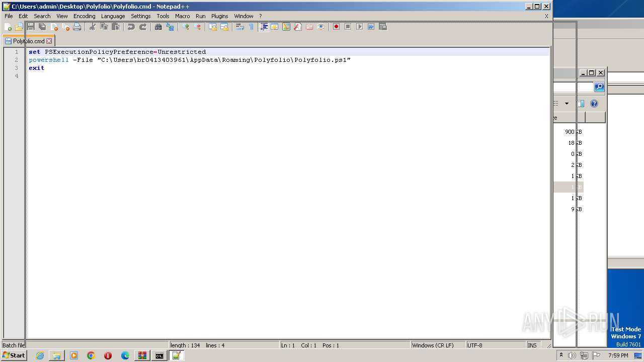Image resolution: width=644 pixels, height=362 pixels.
Task: Open Function List toolbar icon
Action: click(297, 27)
